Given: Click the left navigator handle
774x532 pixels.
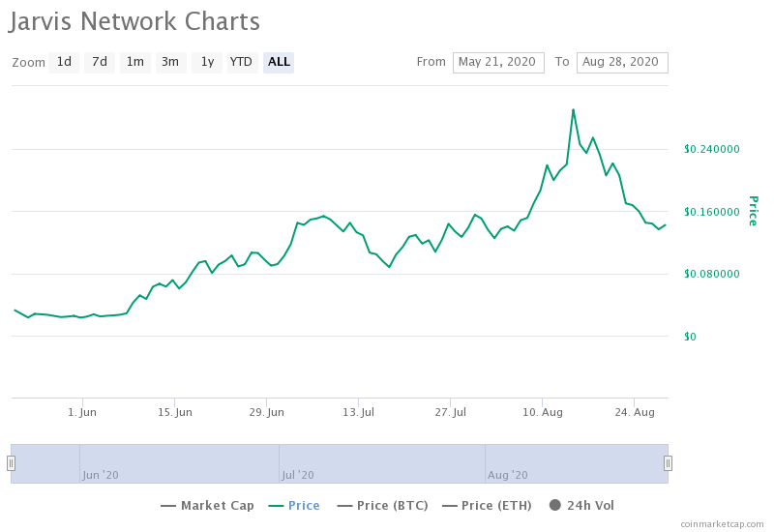Looking at the screenshot, I should tap(11, 463).
